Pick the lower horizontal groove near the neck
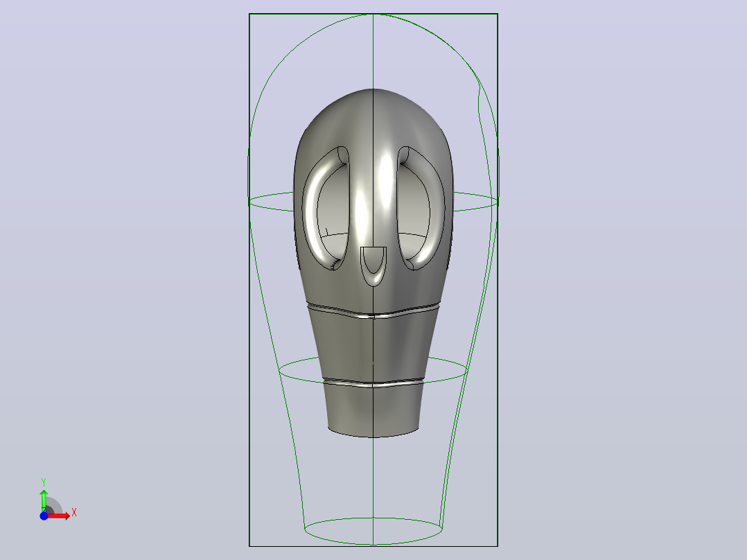Image resolution: width=747 pixels, height=560 pixels. click(x=373, y=383)
